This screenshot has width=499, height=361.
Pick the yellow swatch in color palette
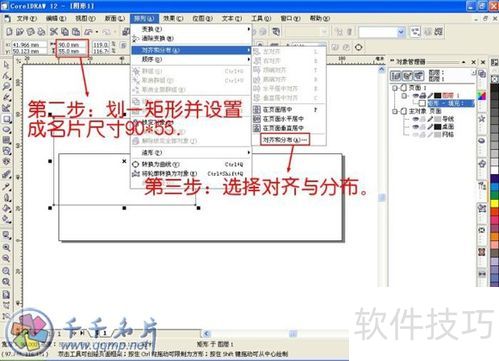[x=495, y=203]
